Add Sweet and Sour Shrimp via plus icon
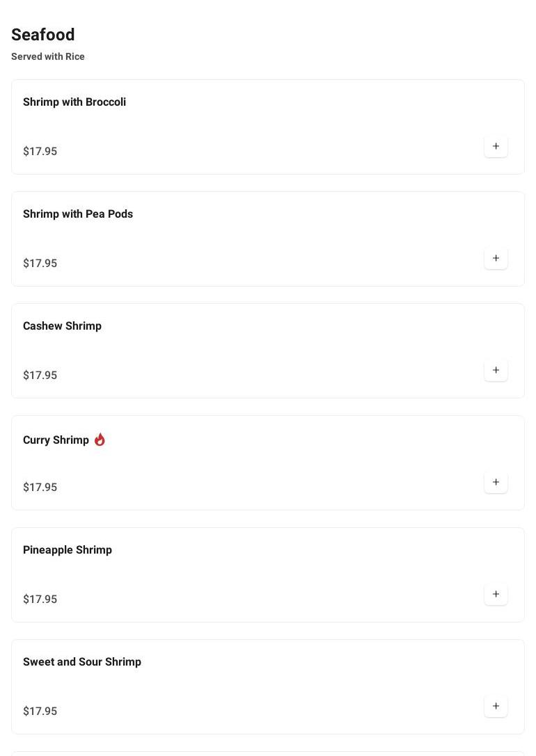 [x=496, y=706]
